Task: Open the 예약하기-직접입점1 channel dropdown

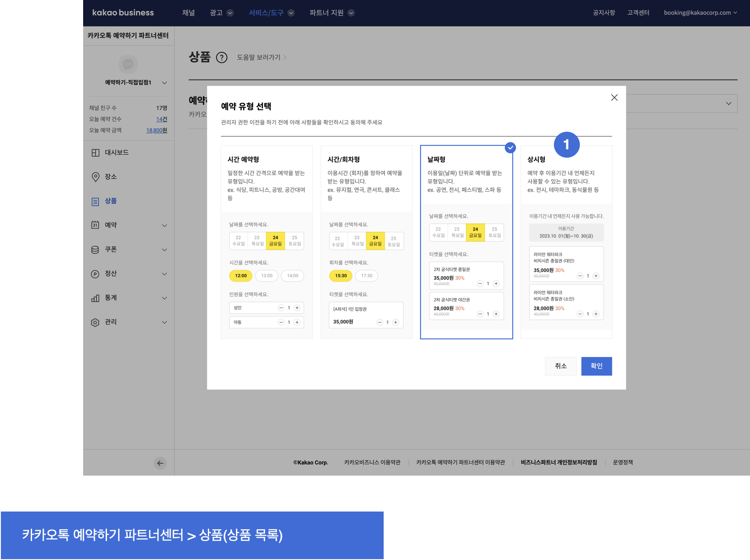Action: tap(136, 83)
